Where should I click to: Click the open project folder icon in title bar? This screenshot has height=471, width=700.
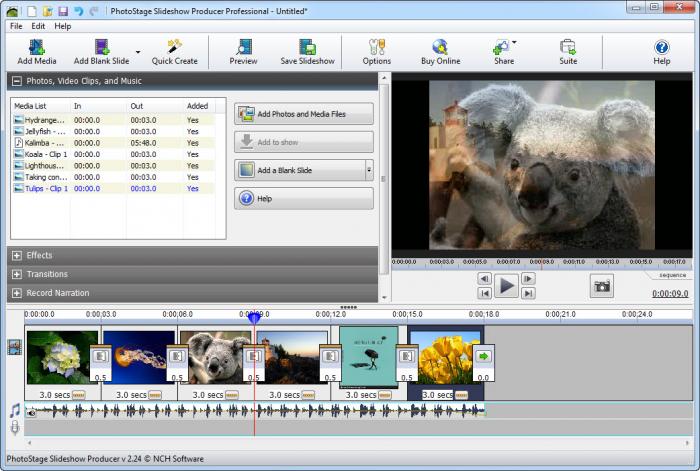pyautogui.click(x=48, y=11)
